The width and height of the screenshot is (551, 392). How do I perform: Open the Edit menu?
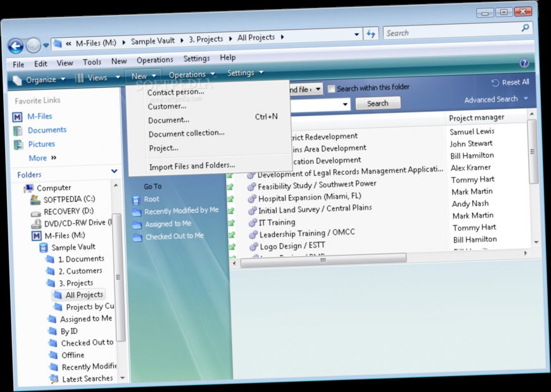coord(40,64)
